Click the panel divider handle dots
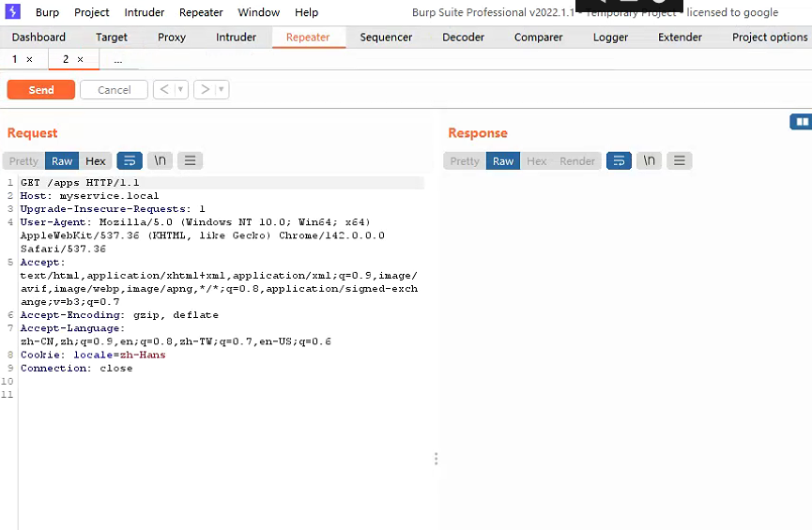812x530 pixels. 436,459
